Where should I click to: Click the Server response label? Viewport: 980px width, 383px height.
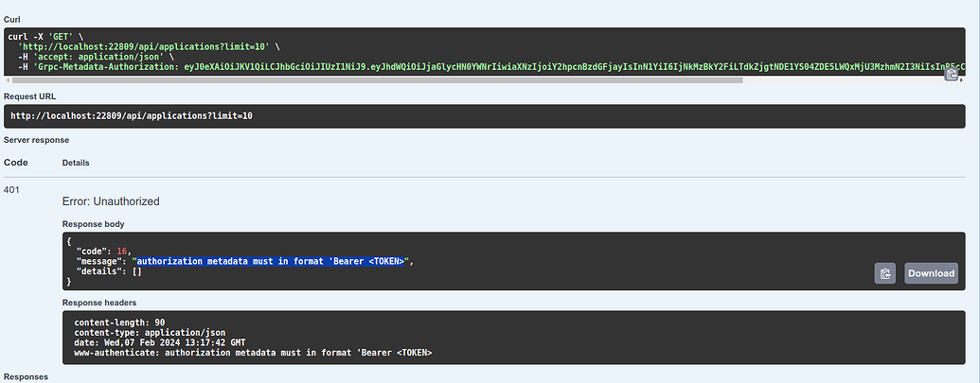pos(36,140)
